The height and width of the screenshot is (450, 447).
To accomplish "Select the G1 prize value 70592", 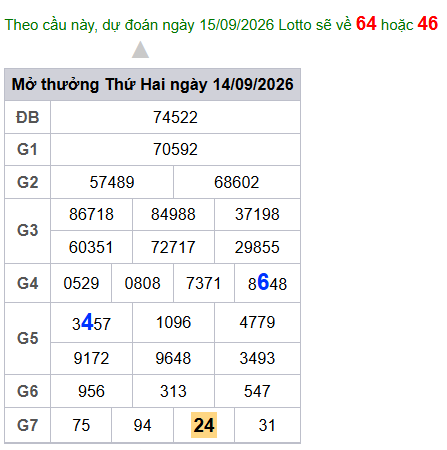I will pyautogui.click(x=175, y=149).
